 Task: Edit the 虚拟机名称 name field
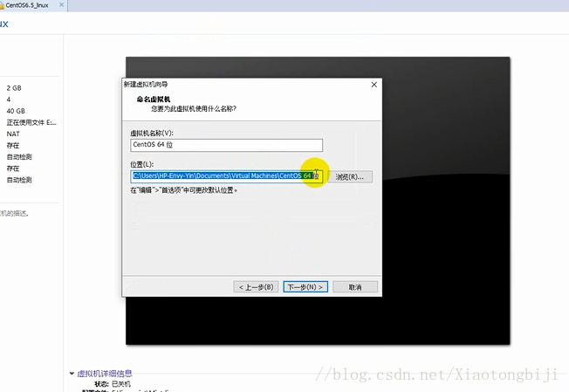click(x=226, y=145)
